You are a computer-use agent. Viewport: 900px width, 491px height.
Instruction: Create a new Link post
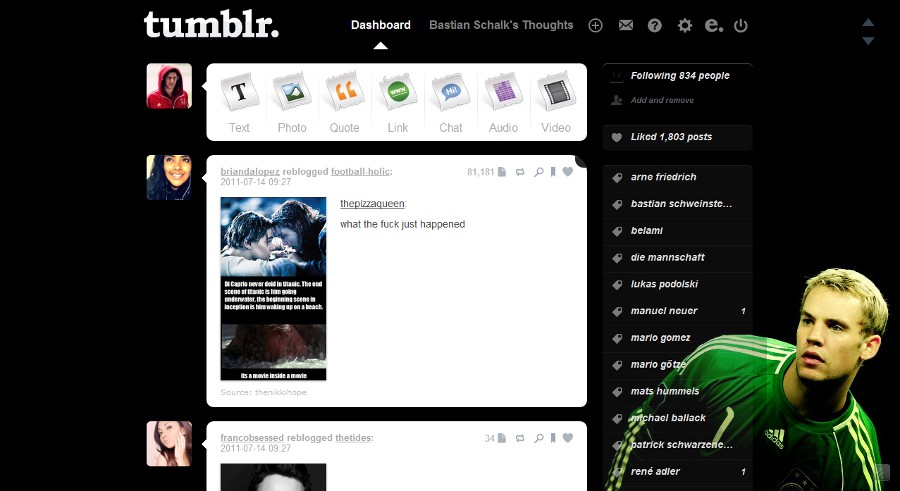[398, 103]
